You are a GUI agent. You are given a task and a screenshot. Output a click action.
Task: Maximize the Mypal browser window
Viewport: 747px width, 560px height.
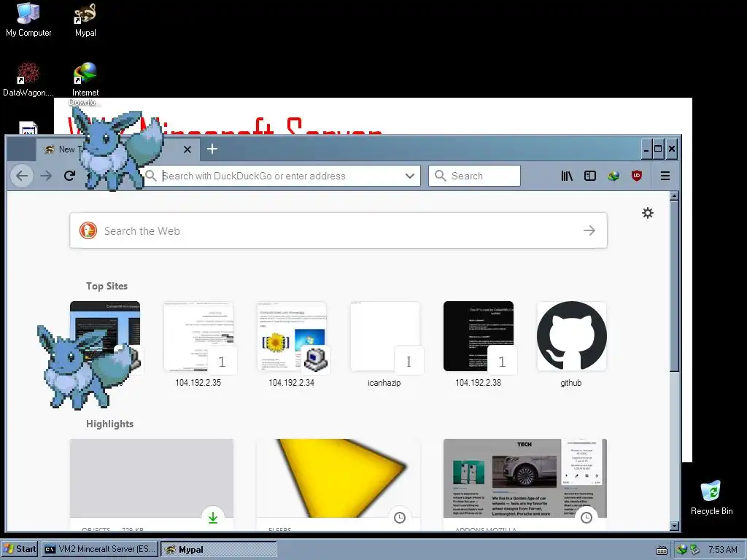[x=658, y=149]
